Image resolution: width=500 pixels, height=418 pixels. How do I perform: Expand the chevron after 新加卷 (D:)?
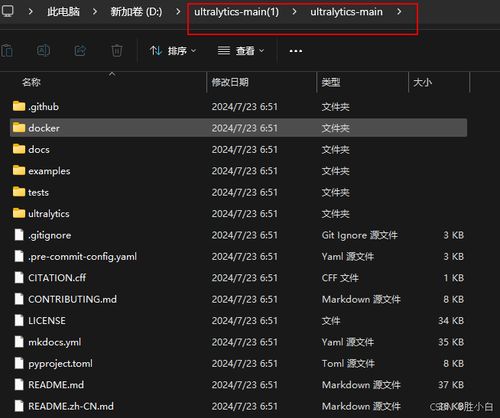pos(178,12)
